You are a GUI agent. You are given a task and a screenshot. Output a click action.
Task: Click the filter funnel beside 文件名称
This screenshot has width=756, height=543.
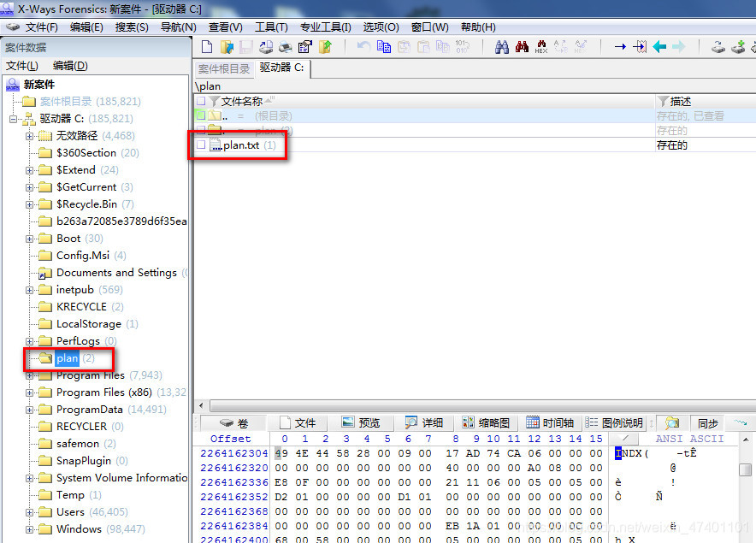pyautogui.click(x=214, y=101)
